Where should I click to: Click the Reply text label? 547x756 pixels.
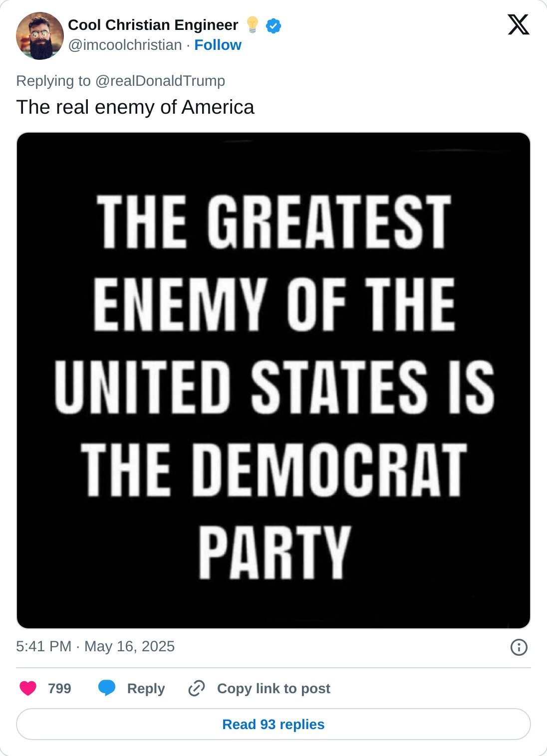tap(146, 688)
